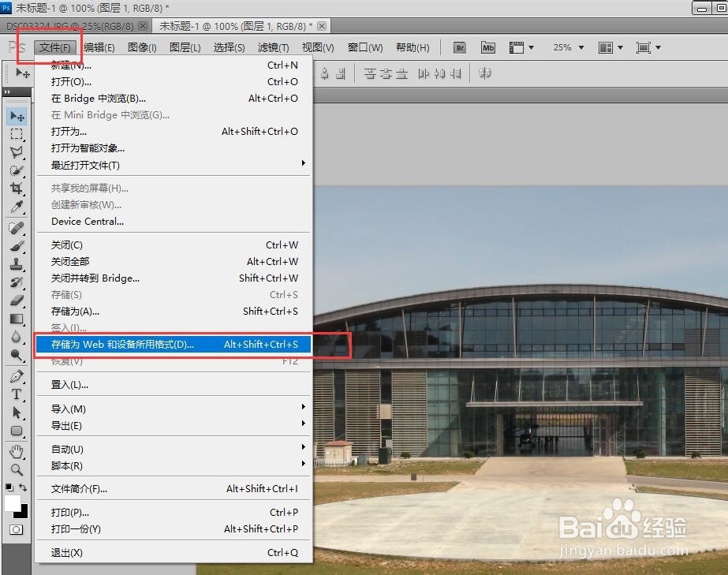Expand the collapsed toolbox panel arrows
The height and width of the screenshot is (575, 728).
coord(7,92)
